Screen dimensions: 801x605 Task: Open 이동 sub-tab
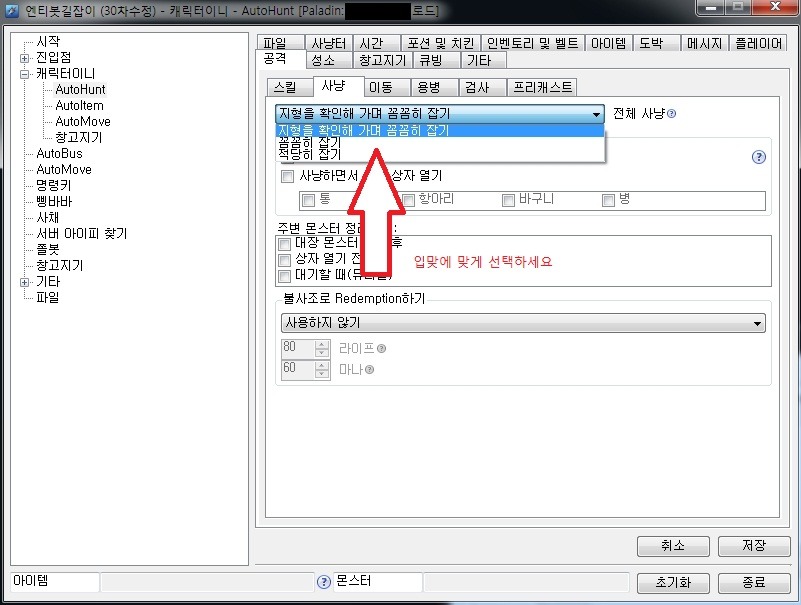[386, 87]
